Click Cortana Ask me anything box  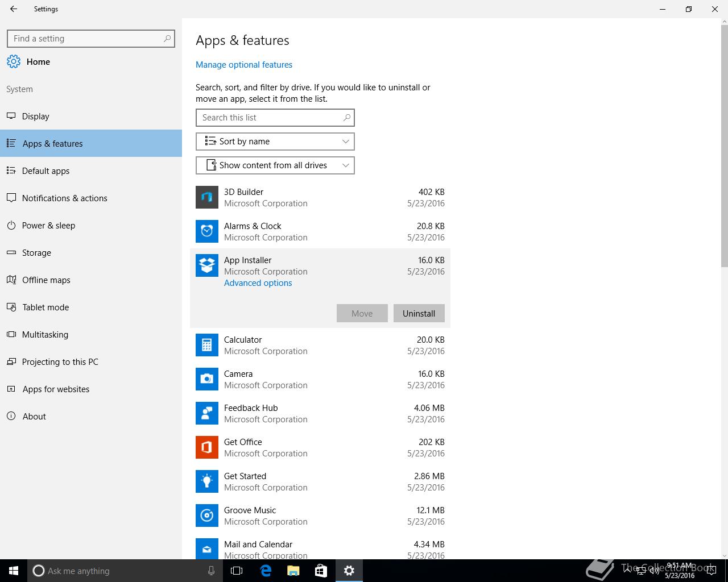125,571
